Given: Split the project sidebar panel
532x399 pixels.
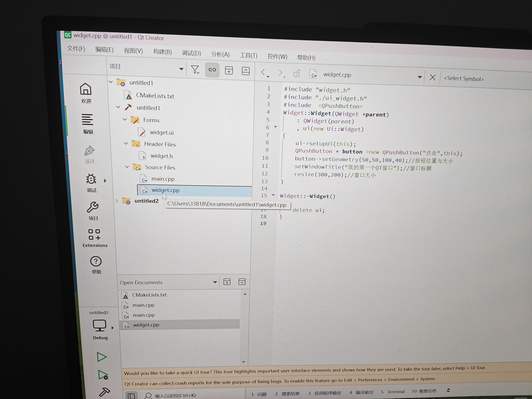Looking at the screenshot, I should 229,71.
